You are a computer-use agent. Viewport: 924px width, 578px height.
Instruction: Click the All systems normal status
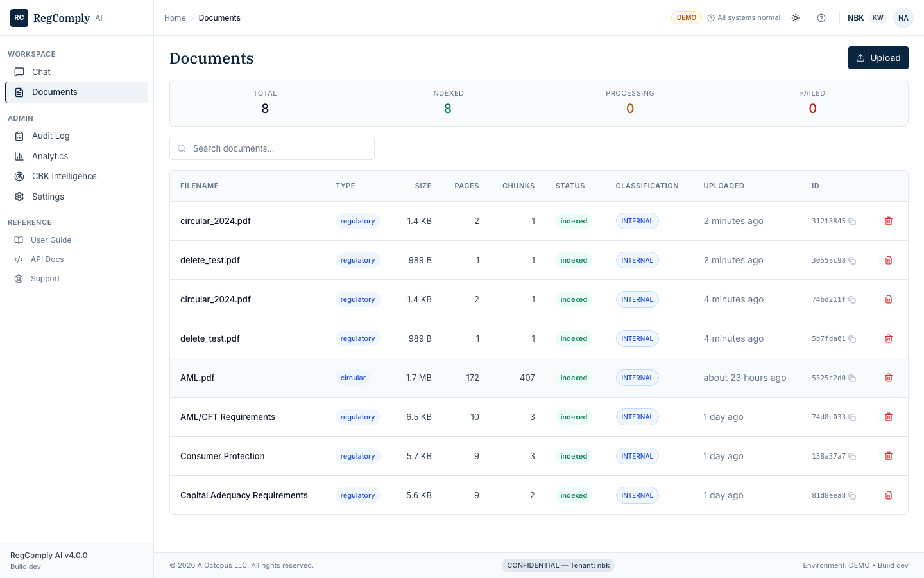click(744, 18)
